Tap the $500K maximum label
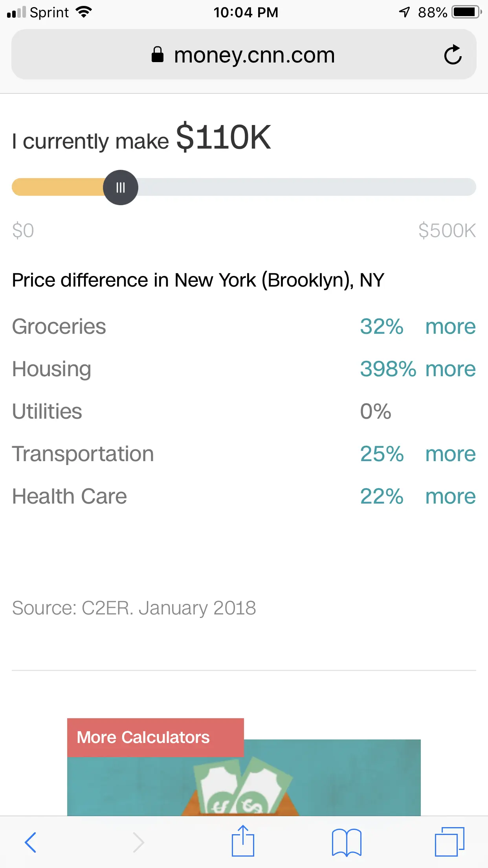 click(447, 230)
